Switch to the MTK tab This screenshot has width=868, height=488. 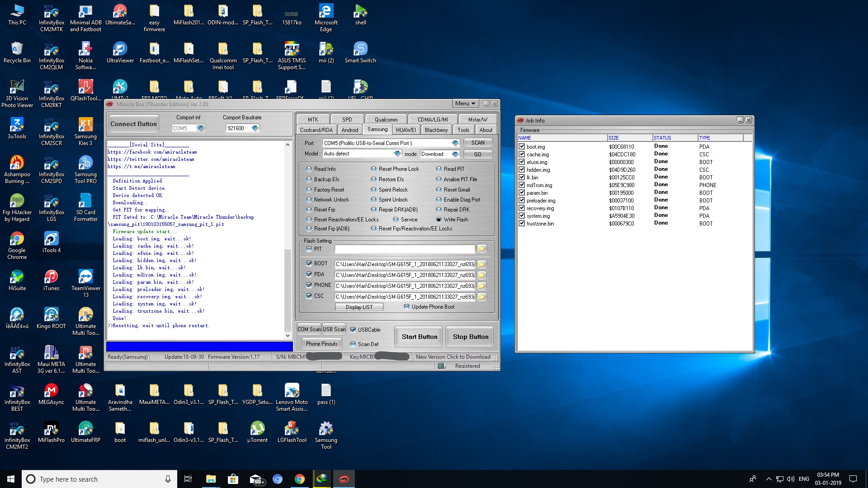point(313,120)
